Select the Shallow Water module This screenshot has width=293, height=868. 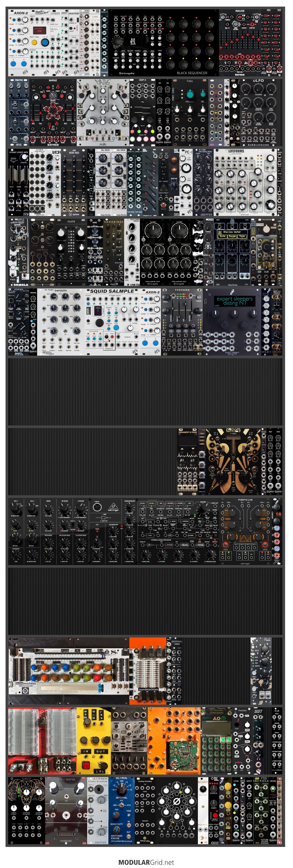pyautogui.click(x=232, y=252)
